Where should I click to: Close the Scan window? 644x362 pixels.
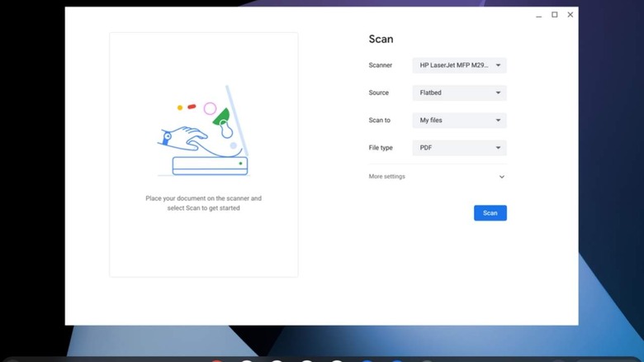pyautogui.click(x=570, y=15)
